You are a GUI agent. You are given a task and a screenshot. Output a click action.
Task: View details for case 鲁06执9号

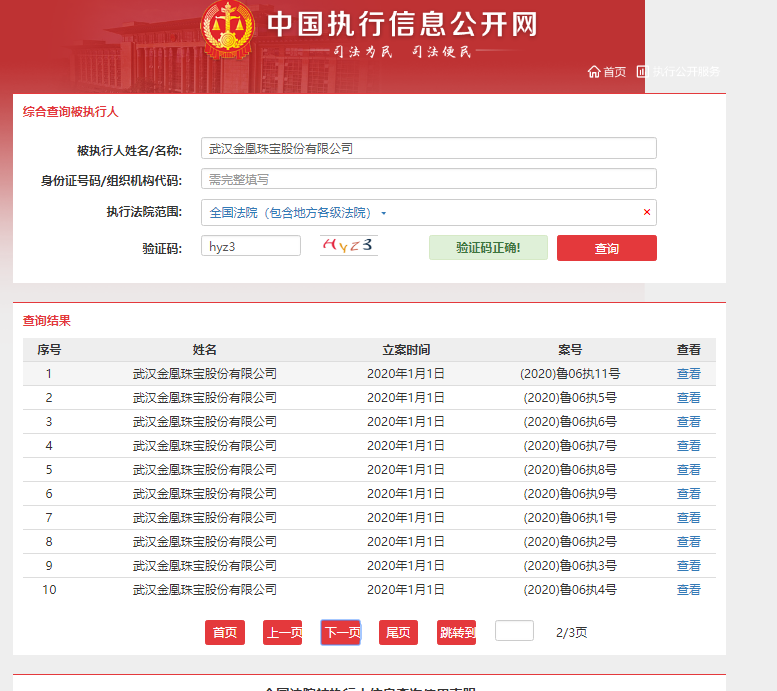click(x=689, y=494)
